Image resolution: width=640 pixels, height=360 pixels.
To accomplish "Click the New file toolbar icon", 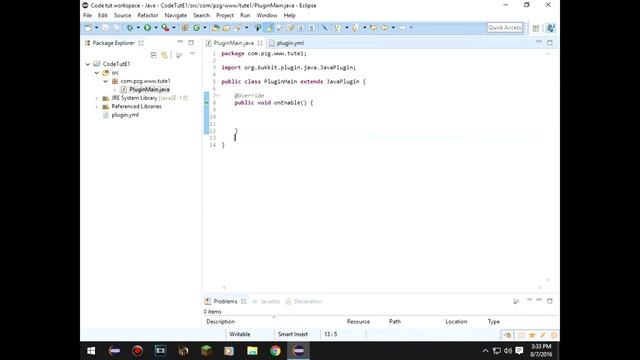I will tap(88, 28).
